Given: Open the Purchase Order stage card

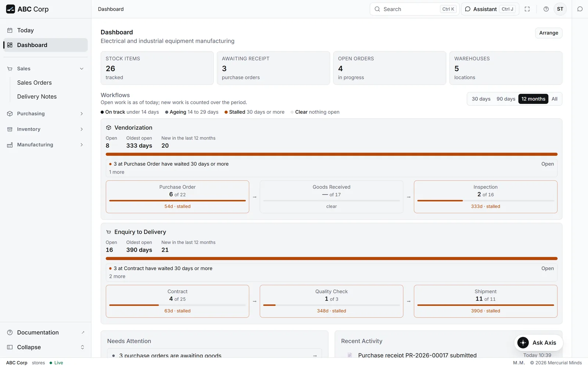Looking at the screenshot, I should 178,197.
